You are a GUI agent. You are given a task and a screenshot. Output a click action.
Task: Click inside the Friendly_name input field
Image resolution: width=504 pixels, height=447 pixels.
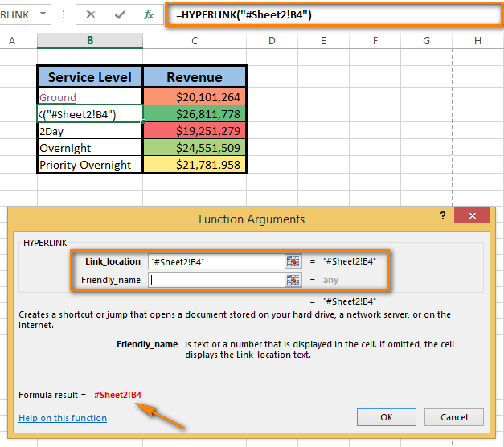click(215, 280)
